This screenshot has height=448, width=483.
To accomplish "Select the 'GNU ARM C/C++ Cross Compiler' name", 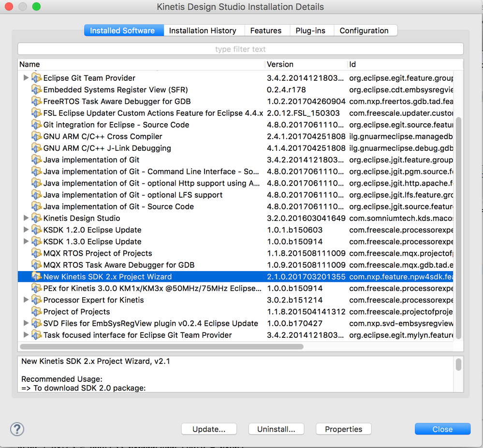I will 102,136.
